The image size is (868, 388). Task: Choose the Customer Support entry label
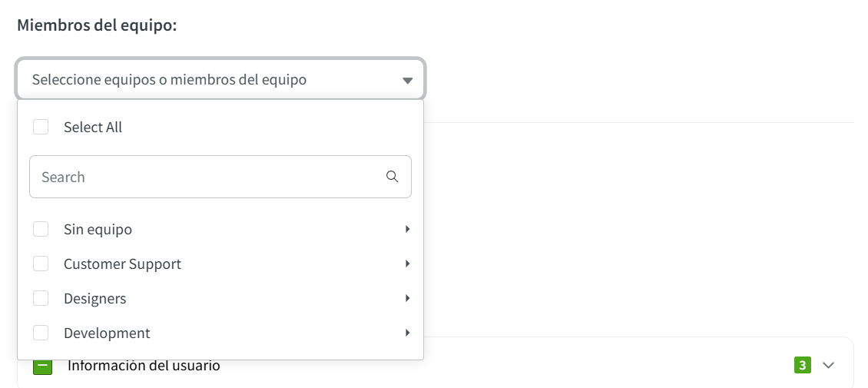tap(122, 264)
